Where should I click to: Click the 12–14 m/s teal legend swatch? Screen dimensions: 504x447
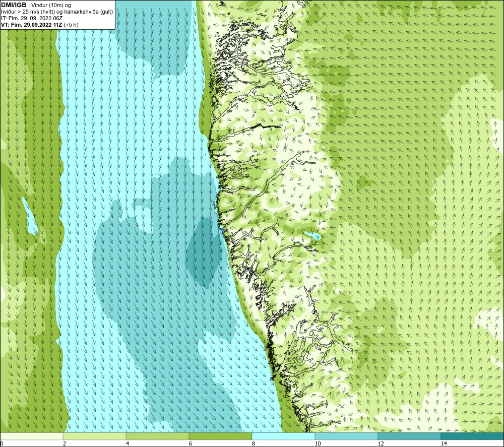point(409,436)
